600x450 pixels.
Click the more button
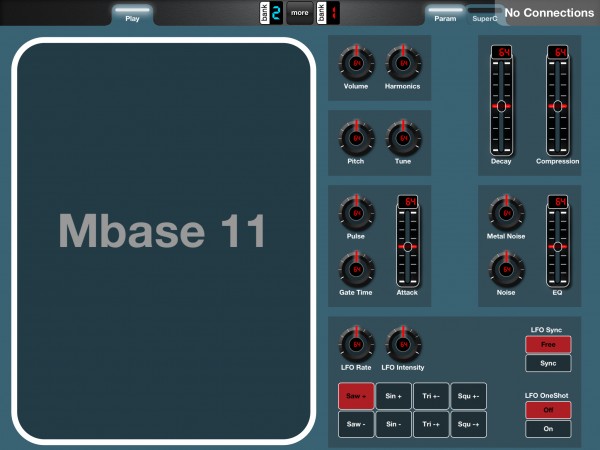click(300, 13)
